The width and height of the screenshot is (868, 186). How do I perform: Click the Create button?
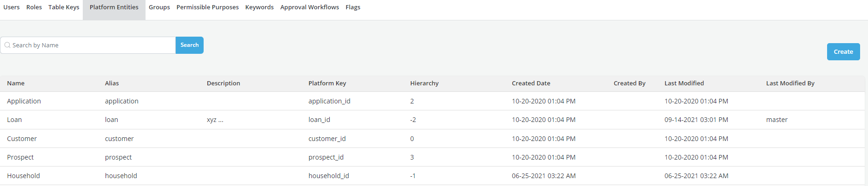(843, 52)
